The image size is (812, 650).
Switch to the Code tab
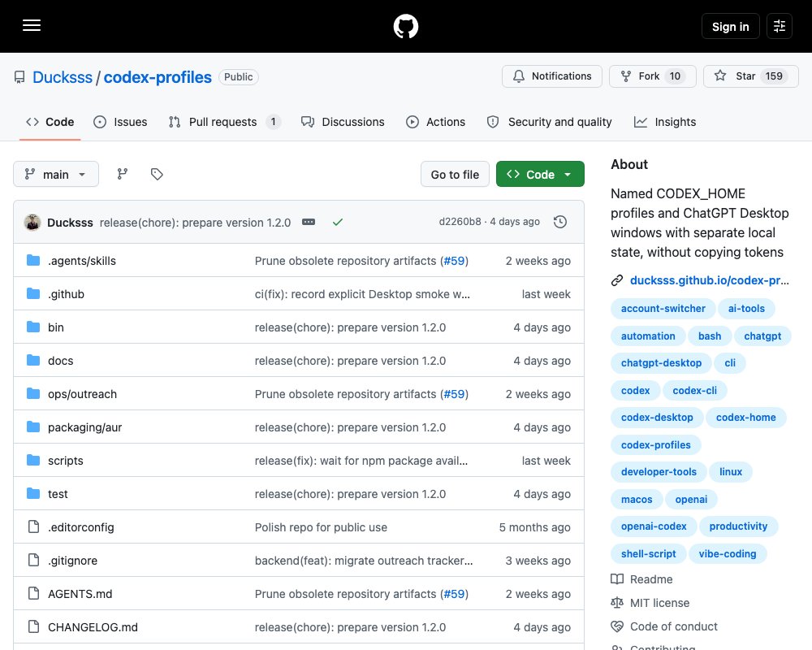[x=50, y=122]
